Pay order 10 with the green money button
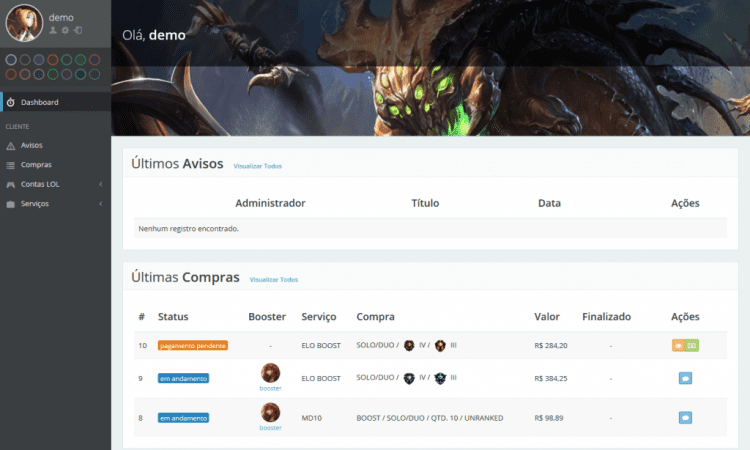Screen dimensions: 750x450 692,345
